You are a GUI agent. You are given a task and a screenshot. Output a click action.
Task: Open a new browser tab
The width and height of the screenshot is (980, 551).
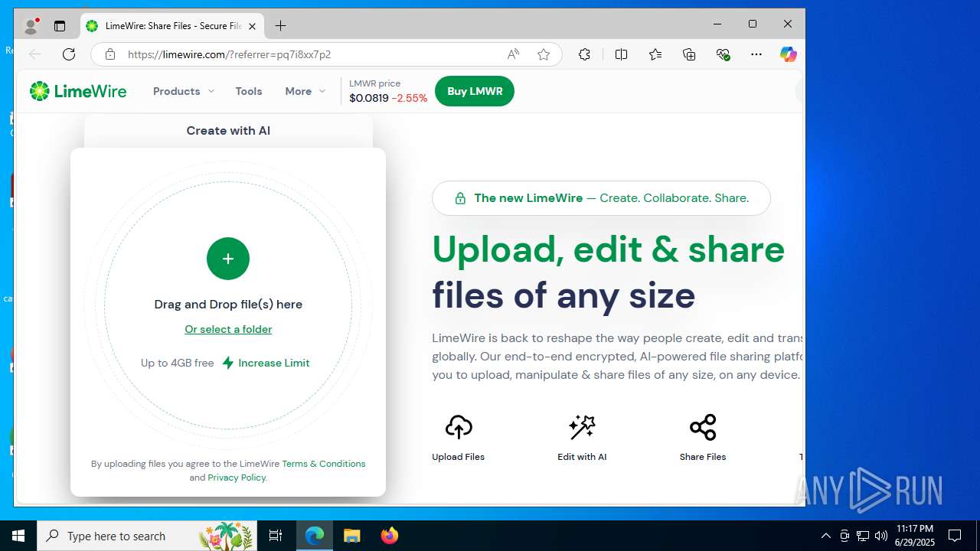click(281, 26)
